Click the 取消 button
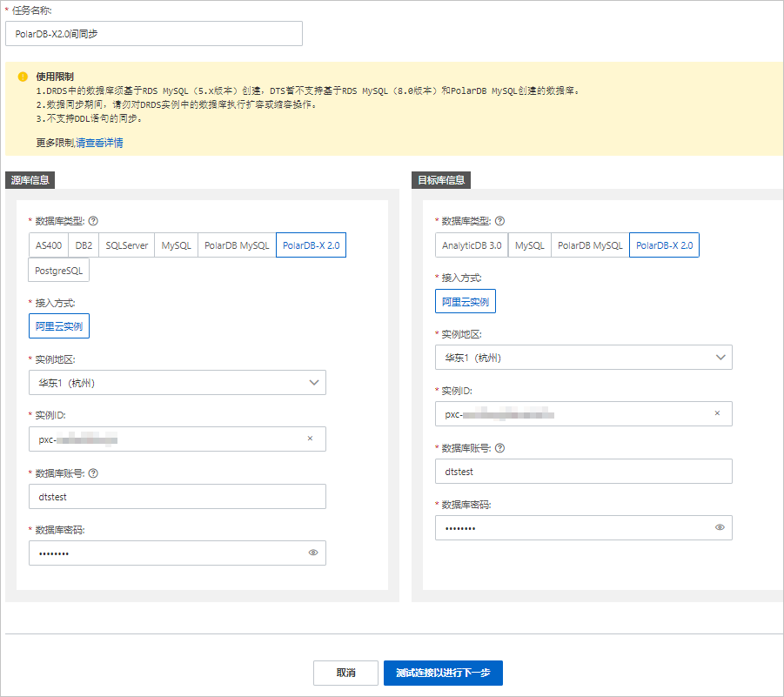784x697 pixels. tap(345, 673)
